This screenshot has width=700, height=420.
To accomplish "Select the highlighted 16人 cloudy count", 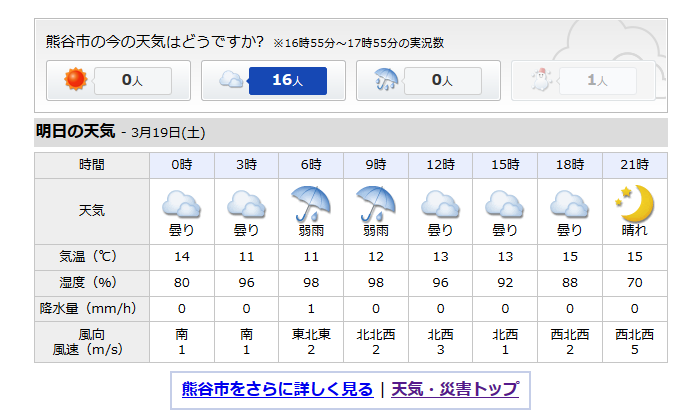I will [x=288, y=80].
